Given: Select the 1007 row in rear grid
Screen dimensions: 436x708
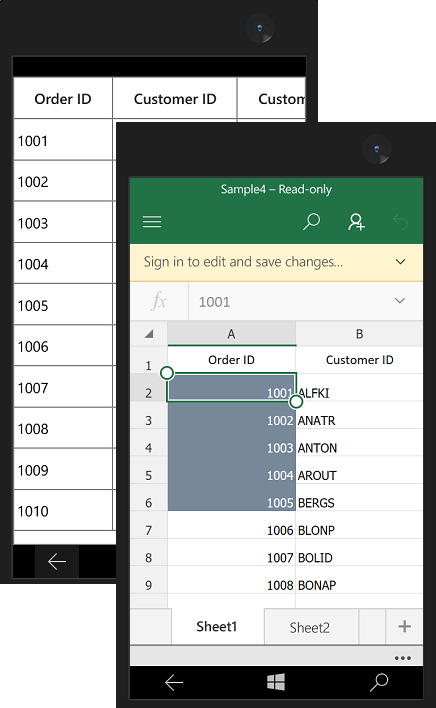Looking at the screenshot, I should point(63,387).
